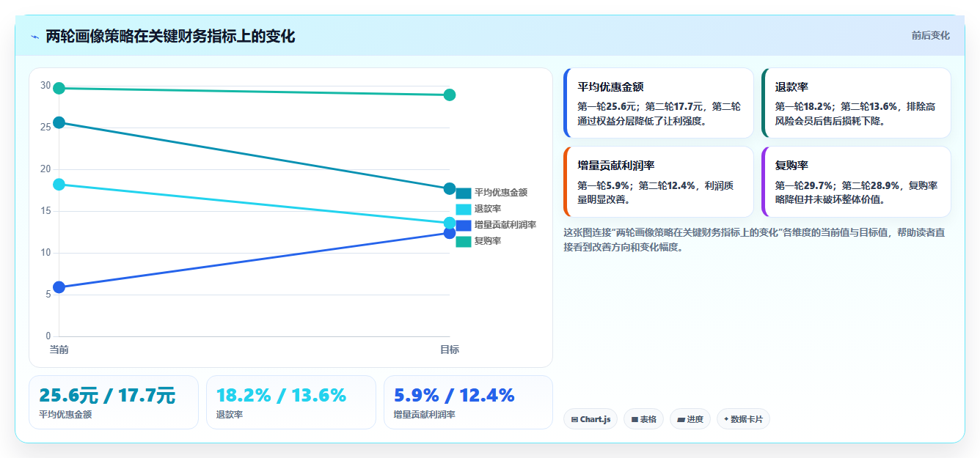Select the 复购率 data point at 当前
980x458 pixels.
[x=59, y=88]
